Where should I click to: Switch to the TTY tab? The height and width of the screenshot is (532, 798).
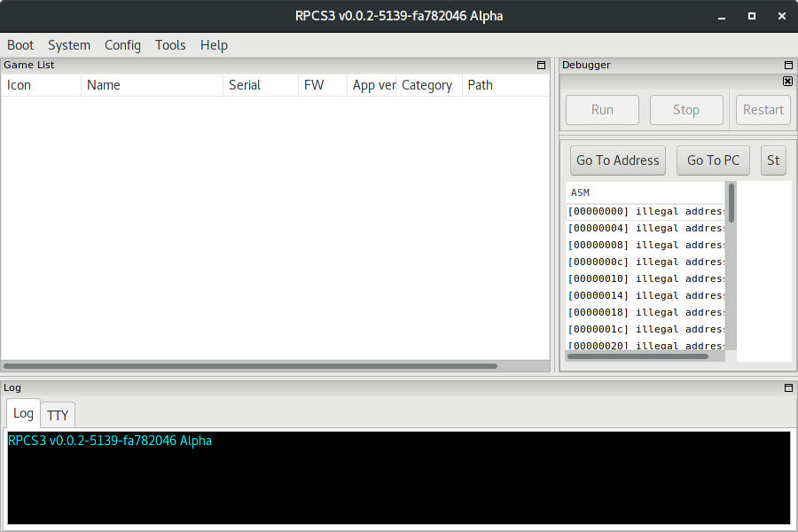(58, 416)
